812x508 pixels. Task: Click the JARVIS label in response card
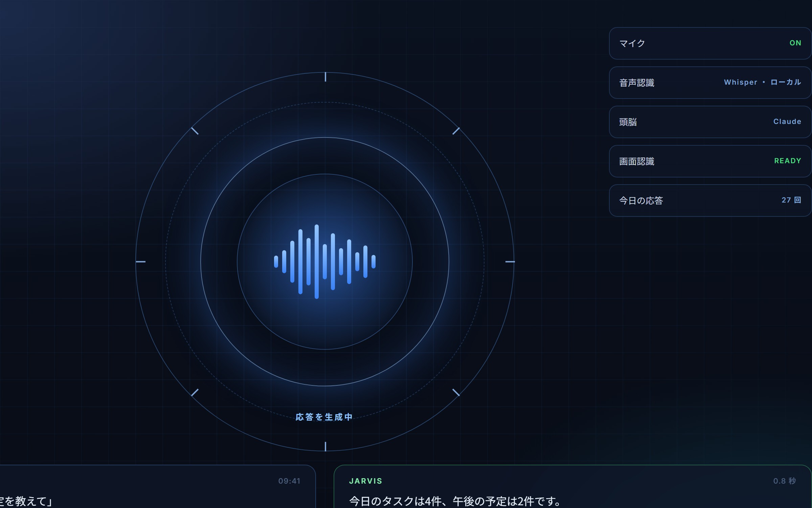pyautogui.click(x=365, y=481)
